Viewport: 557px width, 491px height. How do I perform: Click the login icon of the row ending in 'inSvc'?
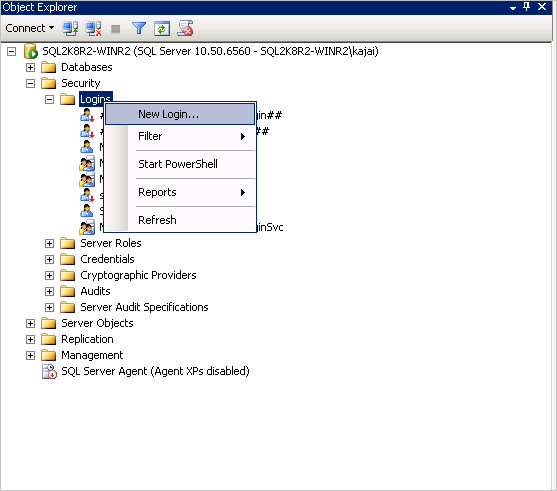pos(87,227)
